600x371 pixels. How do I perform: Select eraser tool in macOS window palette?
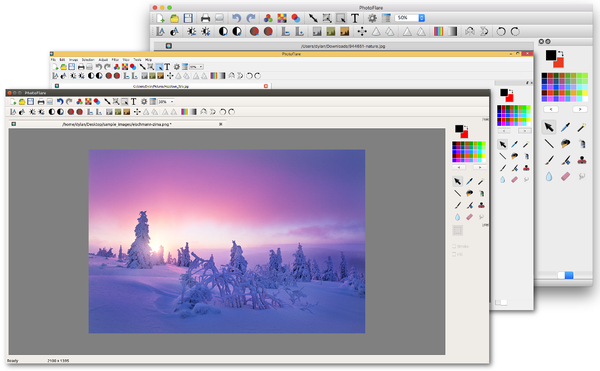566,176
